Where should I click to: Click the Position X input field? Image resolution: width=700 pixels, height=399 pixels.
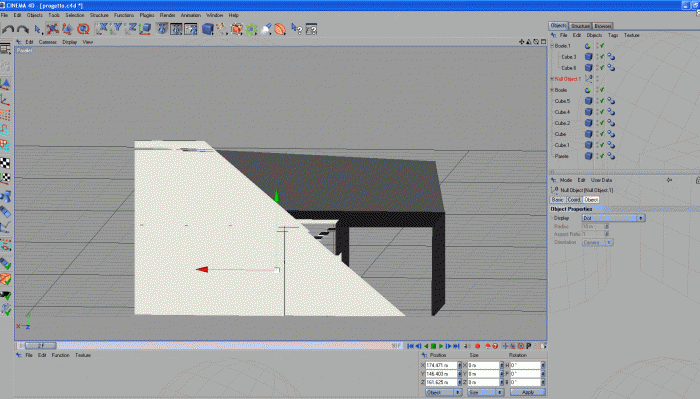click(x=441, y=365)
